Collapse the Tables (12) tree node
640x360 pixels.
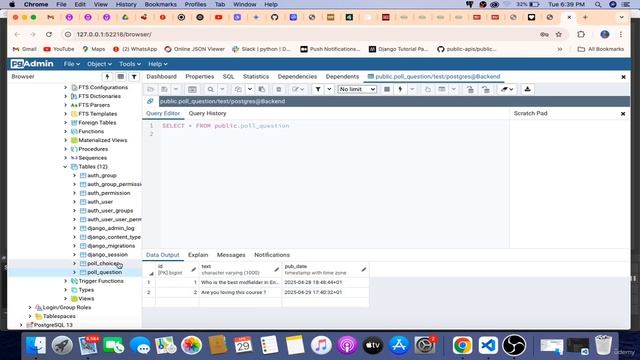coord(65,167)
